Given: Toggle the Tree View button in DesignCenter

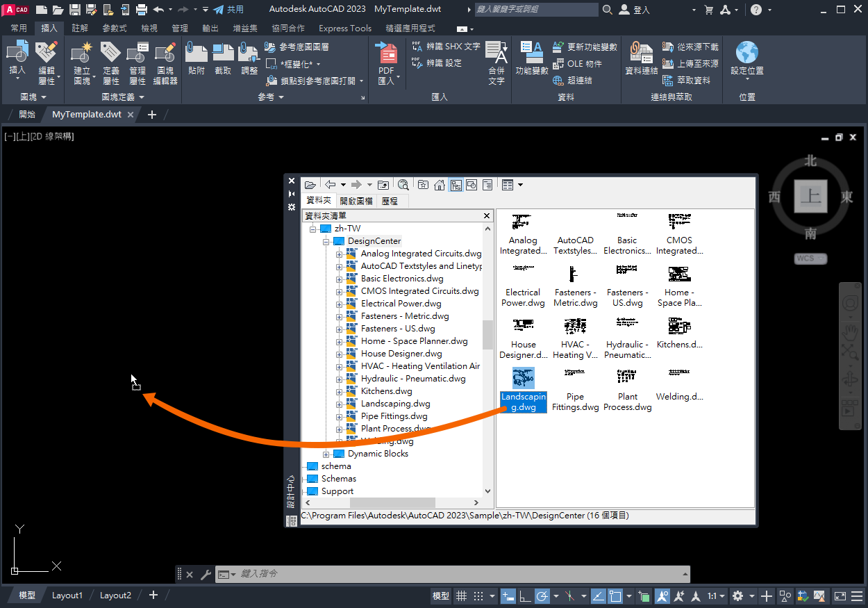Looking at the screenshot, I should pyautogui.click(x=456, y=185).
